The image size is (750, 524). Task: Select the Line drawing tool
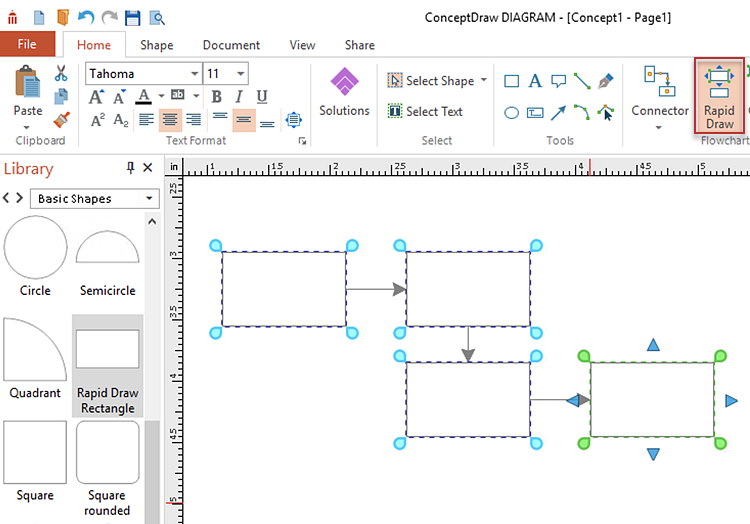pyautogui.click(x=582, y=81)
